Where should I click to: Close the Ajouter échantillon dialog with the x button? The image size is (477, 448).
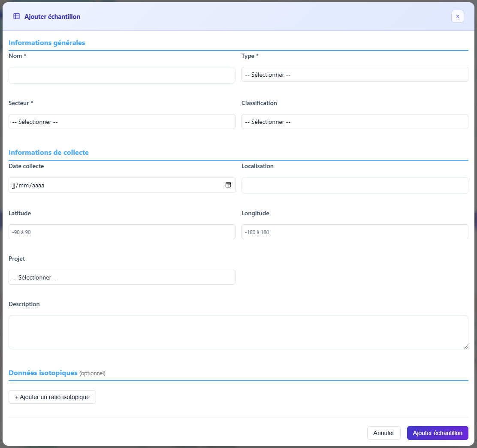coord(457,16)
